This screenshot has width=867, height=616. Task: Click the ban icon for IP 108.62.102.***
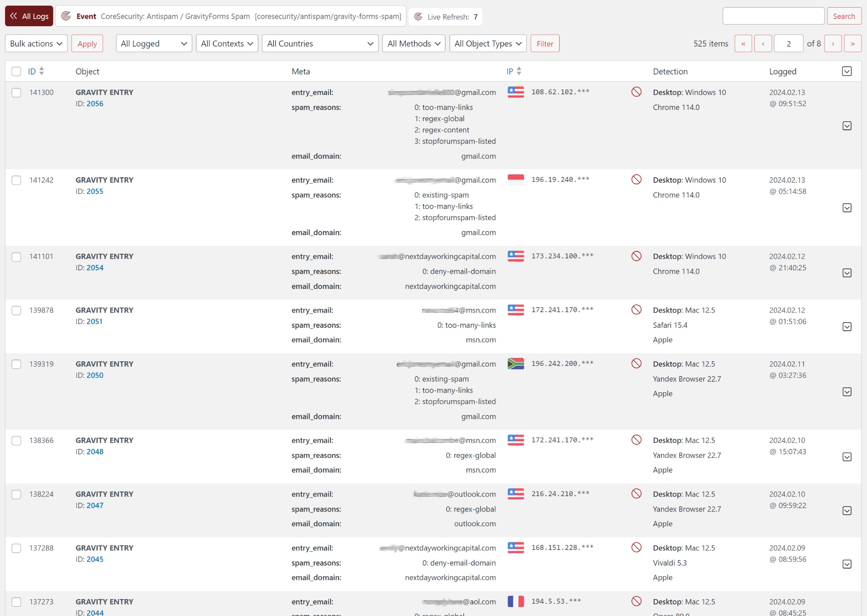(636, 92)
